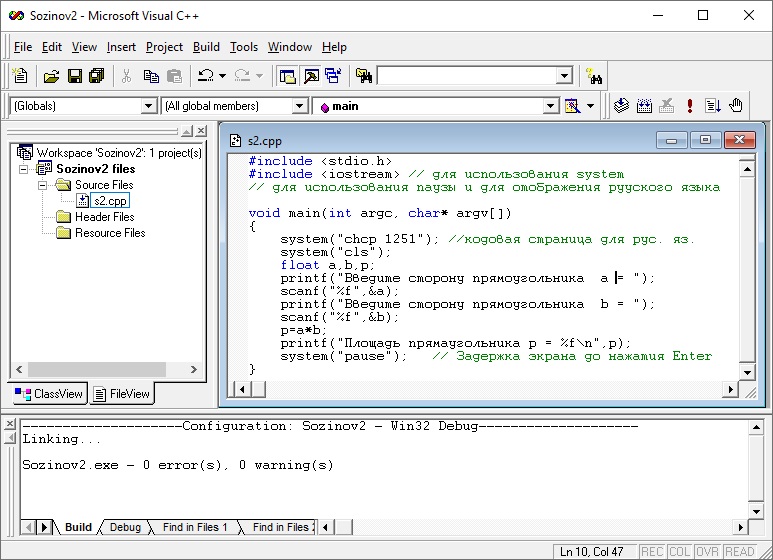Click the workspace tree horizontal scrollbar thumb
773x560 pixels.
97,369
